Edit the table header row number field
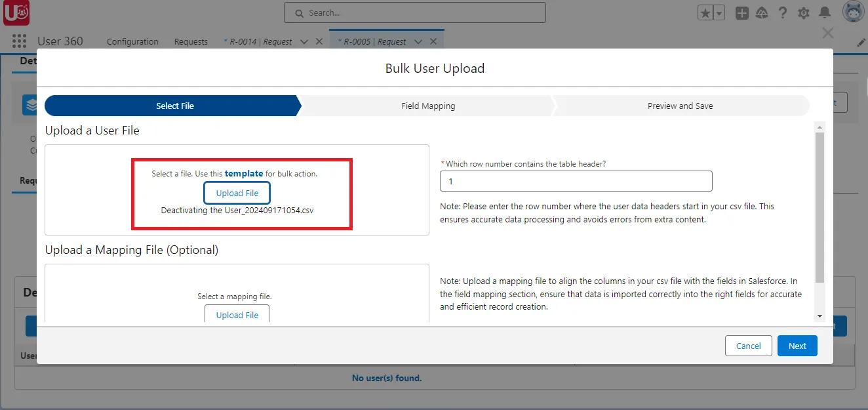The height and width of the screenshot is (410, 868). (x=576, y=181)
